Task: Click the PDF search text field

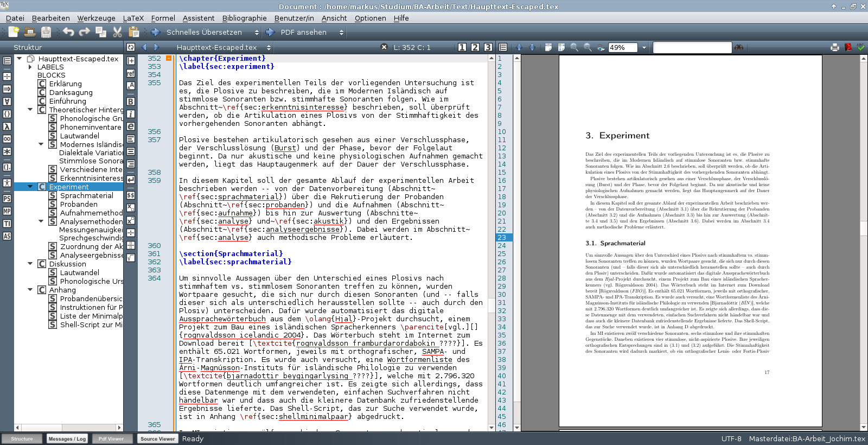Action: point(692,48)
